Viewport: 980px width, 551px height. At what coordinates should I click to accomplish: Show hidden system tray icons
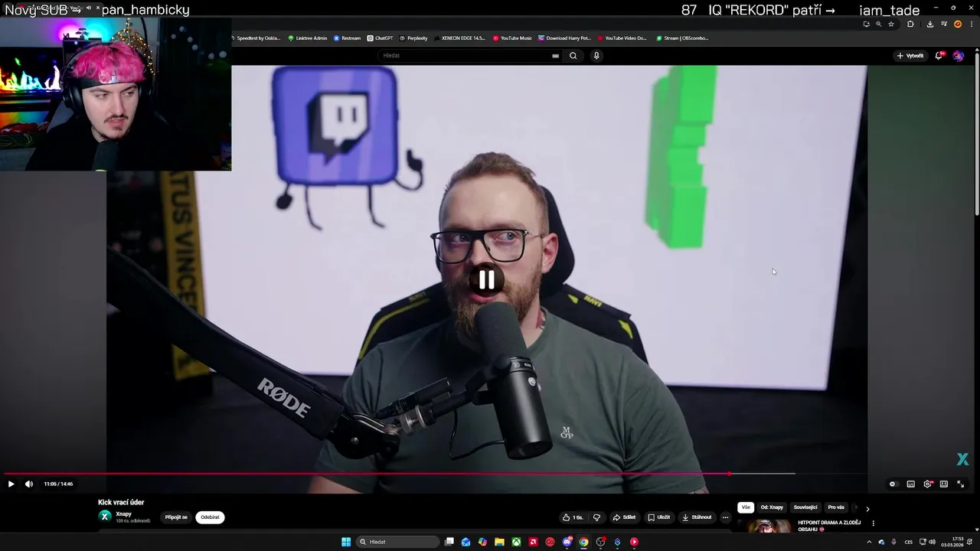(x=868, y=542)
